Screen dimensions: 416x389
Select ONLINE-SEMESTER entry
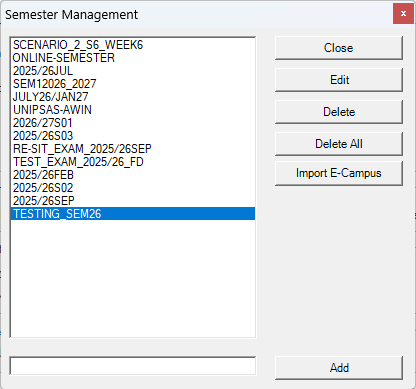(x=133, y=58)
